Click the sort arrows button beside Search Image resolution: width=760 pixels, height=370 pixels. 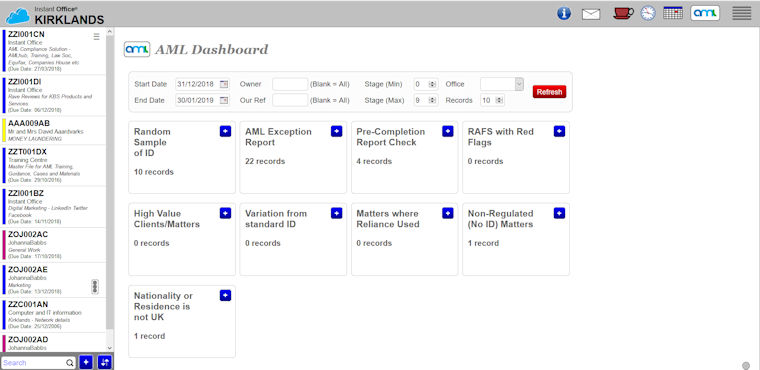click(105, 362)
